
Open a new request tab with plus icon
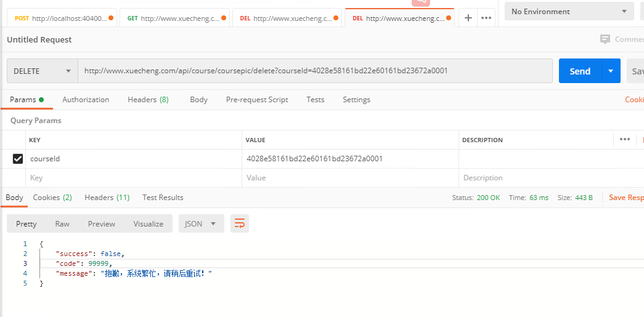point(468,18)
